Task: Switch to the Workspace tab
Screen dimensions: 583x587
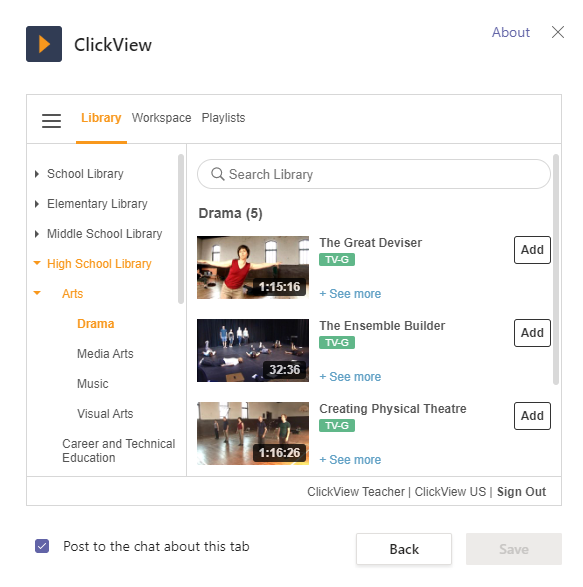Action: [x=161, y=118]
